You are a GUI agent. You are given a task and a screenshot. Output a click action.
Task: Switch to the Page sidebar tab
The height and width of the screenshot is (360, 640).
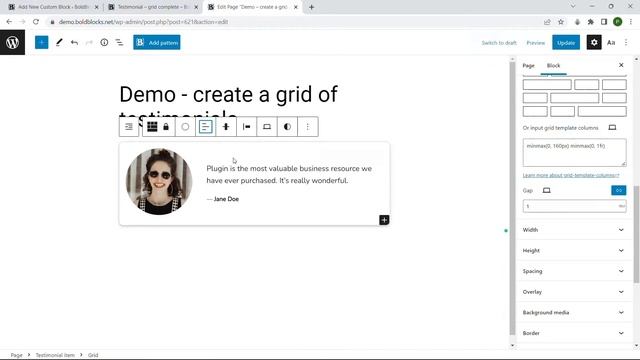528,66
